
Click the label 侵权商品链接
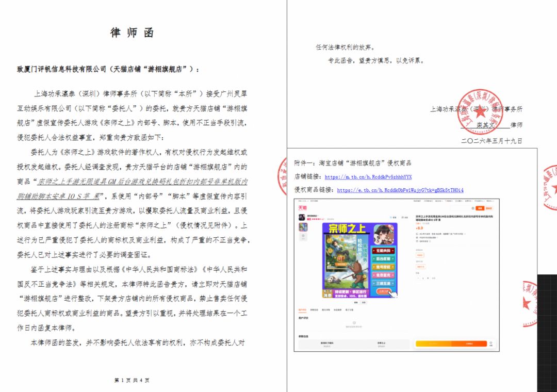tap(315, 190)
